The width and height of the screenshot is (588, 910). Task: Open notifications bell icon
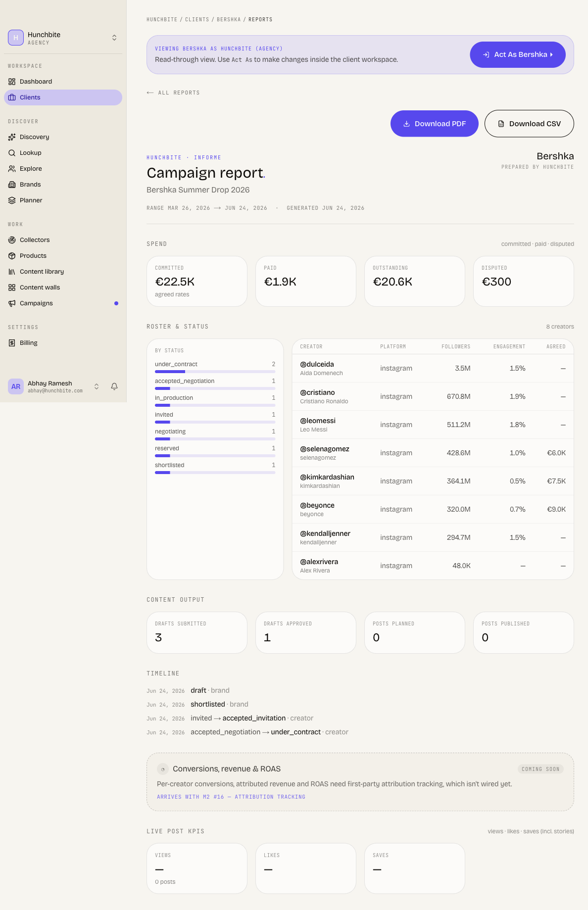(x=114, y=386)
